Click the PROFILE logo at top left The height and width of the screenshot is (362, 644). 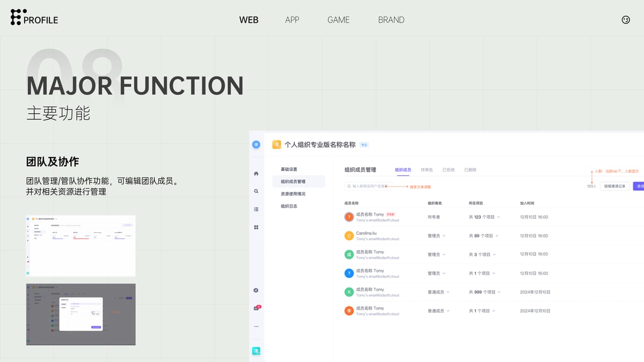[34, 18]
